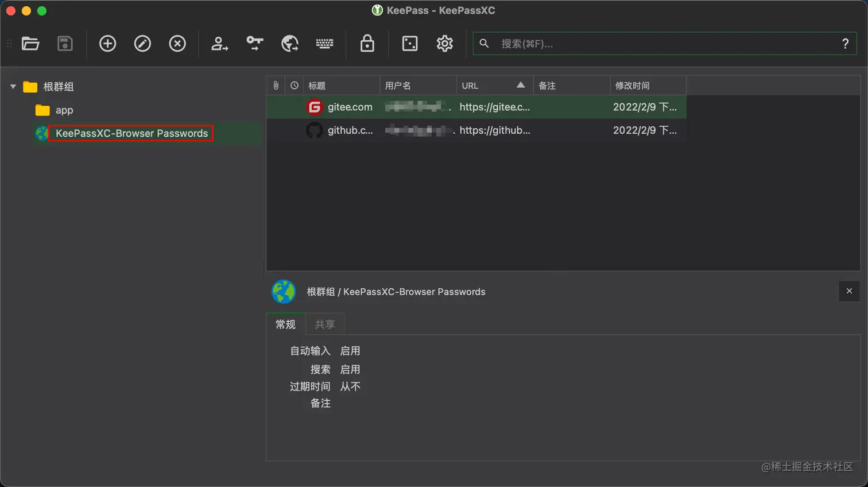Screen dimensions: 868x487
Task: Edit selected entry with the pencil icon
Action: [142, 44]
